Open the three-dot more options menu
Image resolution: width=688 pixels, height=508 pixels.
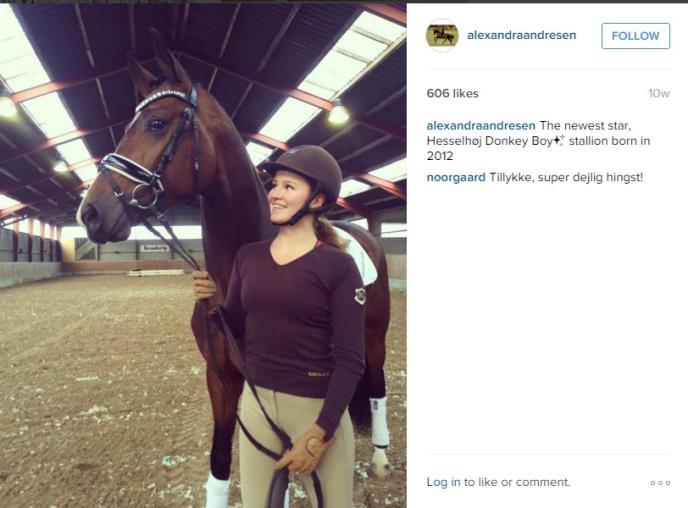660,483
